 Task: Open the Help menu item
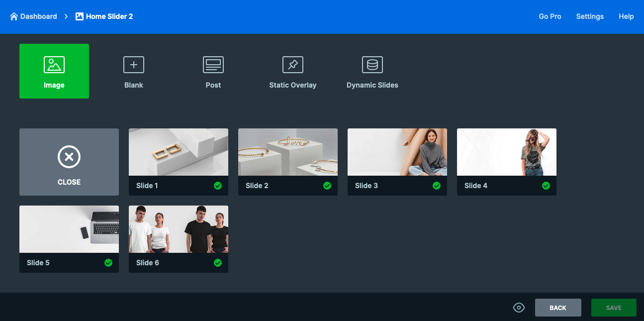coord(626,16)
